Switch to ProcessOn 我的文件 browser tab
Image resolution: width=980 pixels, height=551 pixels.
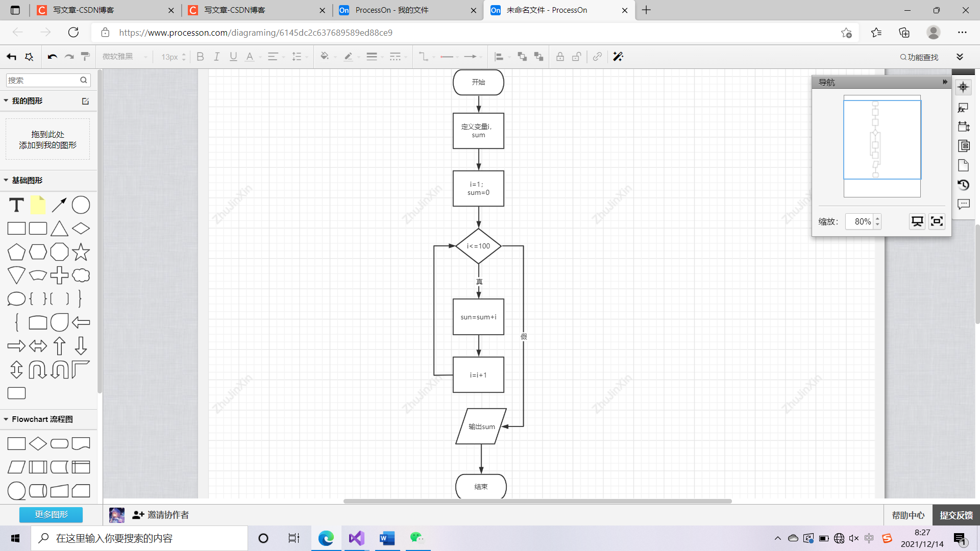click(391, 10)
